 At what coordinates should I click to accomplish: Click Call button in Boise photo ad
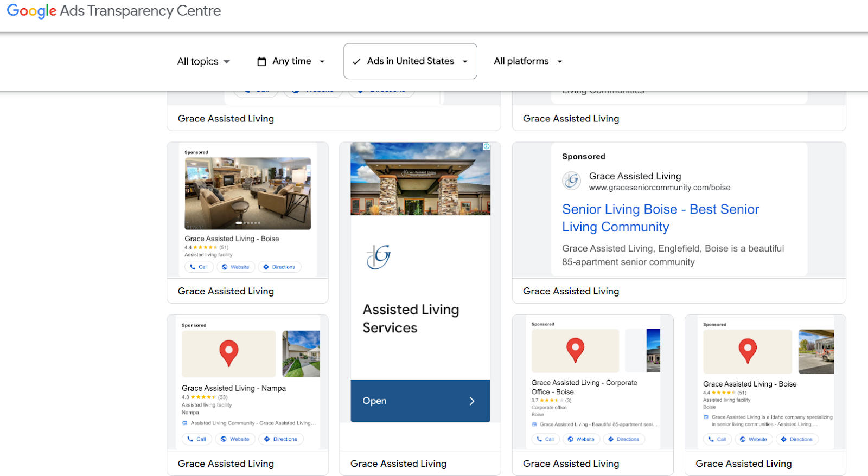(199, 267)
